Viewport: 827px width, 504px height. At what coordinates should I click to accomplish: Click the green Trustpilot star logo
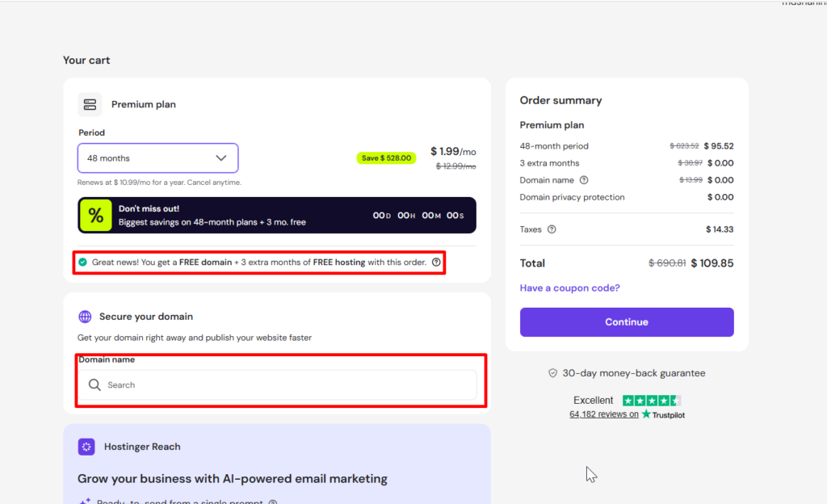pos(646,414)
